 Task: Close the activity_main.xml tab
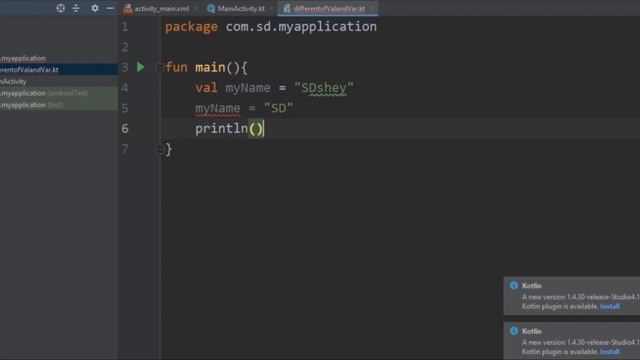pos(195,9)
